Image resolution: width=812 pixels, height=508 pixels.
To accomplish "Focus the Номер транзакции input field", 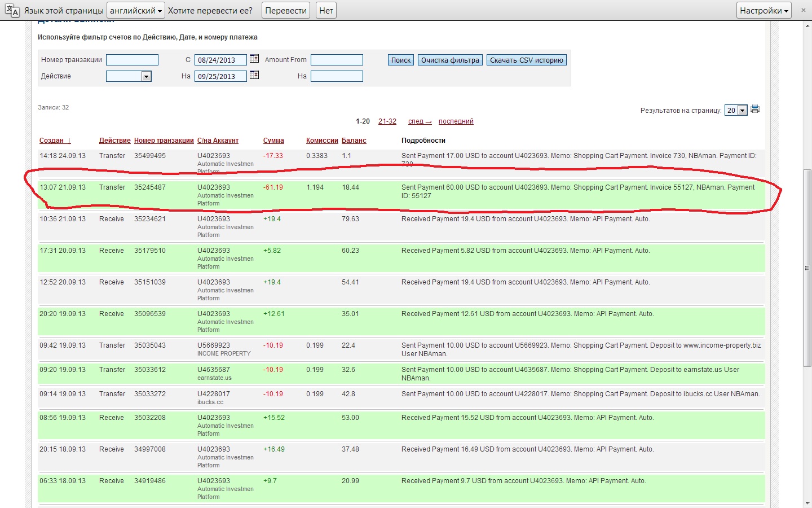I will coord(132,60).
